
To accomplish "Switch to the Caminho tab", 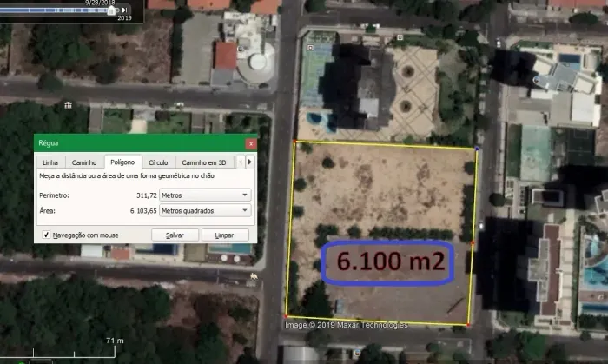I will pos(84,162).
